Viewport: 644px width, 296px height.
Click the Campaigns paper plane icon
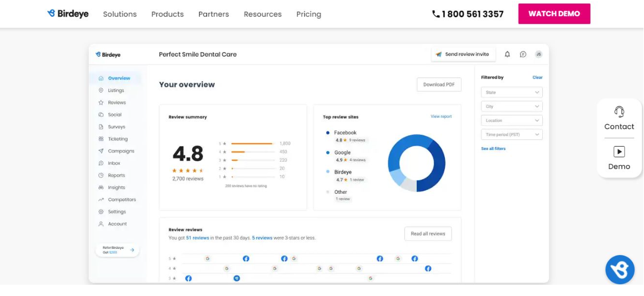(101, 151)
